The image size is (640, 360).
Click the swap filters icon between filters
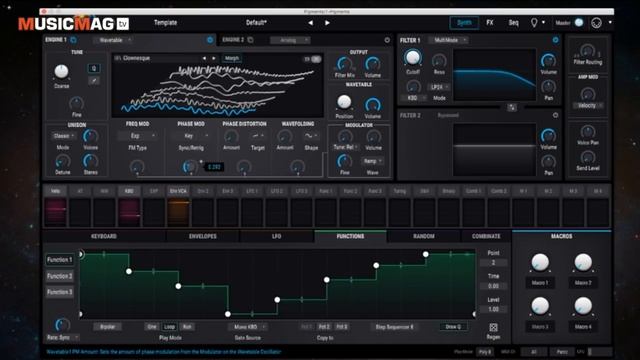tap(512, 107)
